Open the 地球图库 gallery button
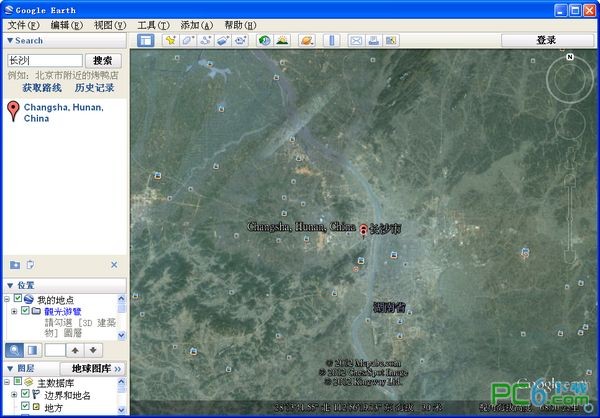600x418 pixels. tap(93, 369)
